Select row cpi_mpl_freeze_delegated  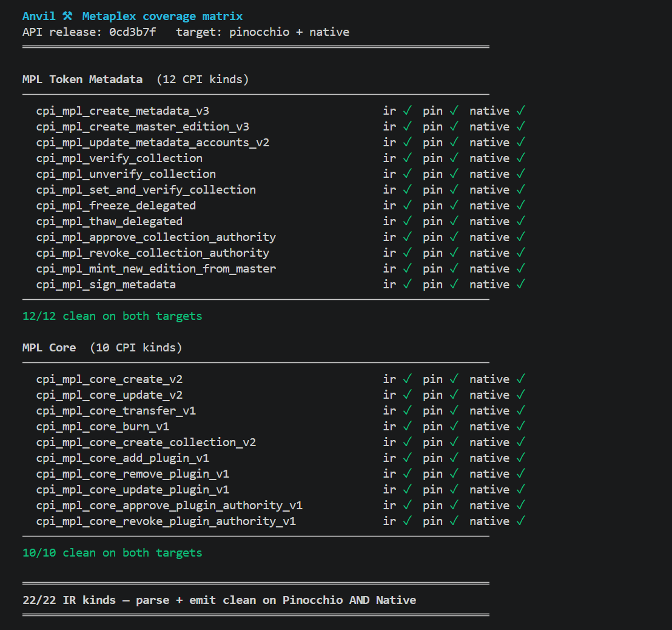(x=281, y=206)
